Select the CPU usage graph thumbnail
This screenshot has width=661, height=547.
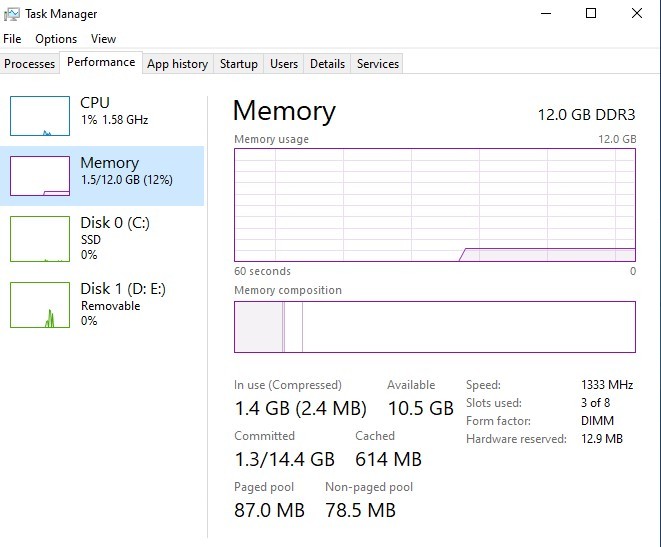[x=40, y=116]
